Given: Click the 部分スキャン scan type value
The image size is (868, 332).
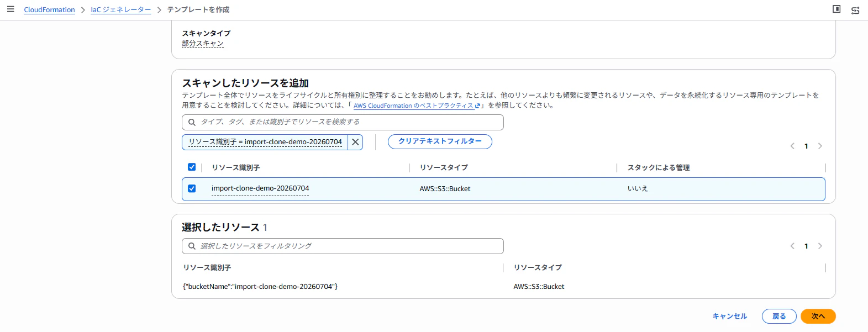Looking at the screenshot, I should (x=203, y=44).
